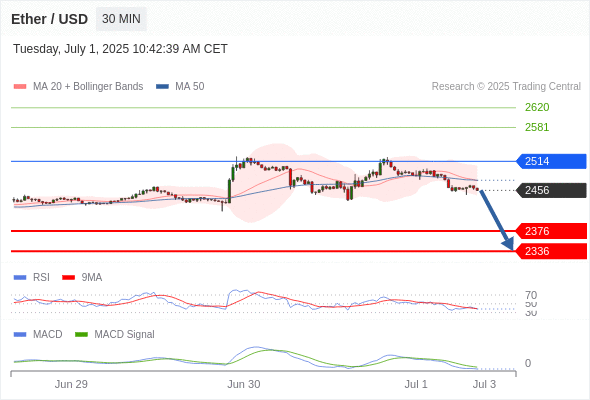Image resolution: width=590 pixels, height=400 pixels.
Task: Click the MA 20 + Bollinger Bands legend swatch
Action: [x=20, y=87]
